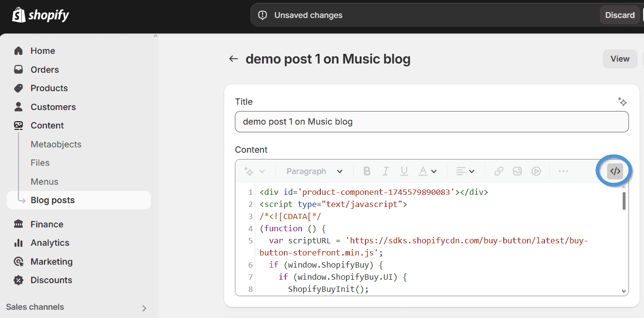Click the AI sparkle icon beside Title
644x318 pixels.
click(623, 102)
